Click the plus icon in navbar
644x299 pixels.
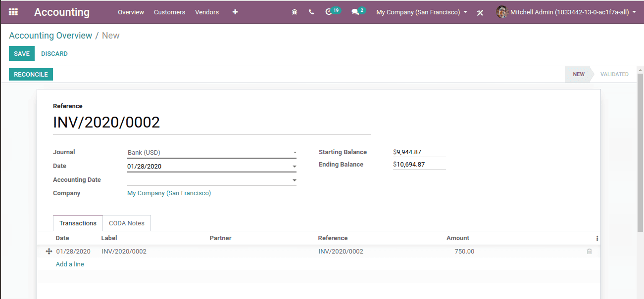pos(235,12)
